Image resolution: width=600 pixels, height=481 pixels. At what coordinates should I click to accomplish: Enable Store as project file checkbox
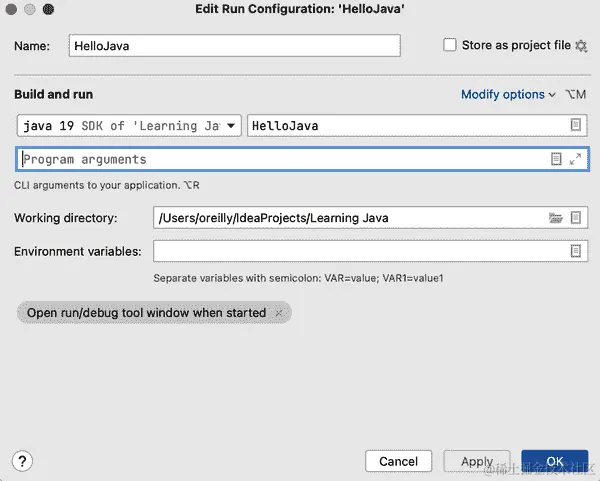(x=450, y=45)
